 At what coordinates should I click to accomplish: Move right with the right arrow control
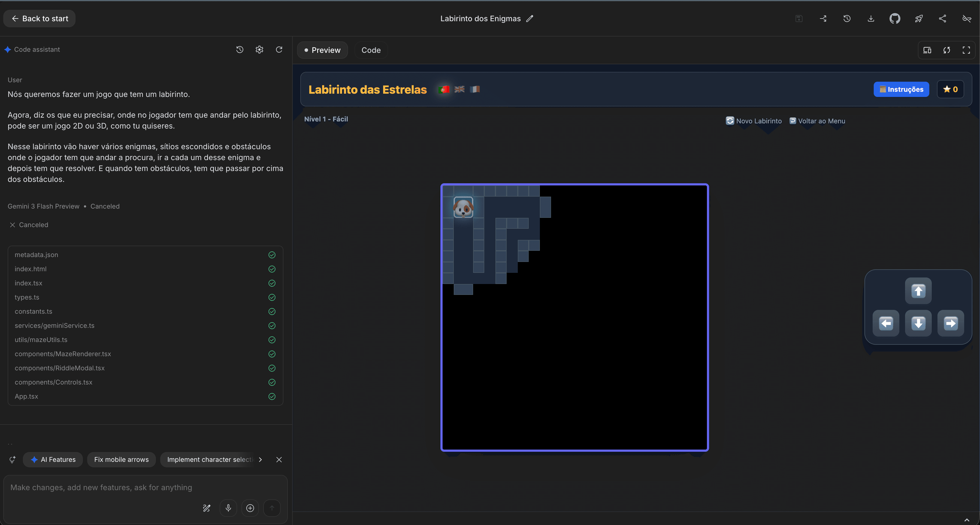pos(950,323)
